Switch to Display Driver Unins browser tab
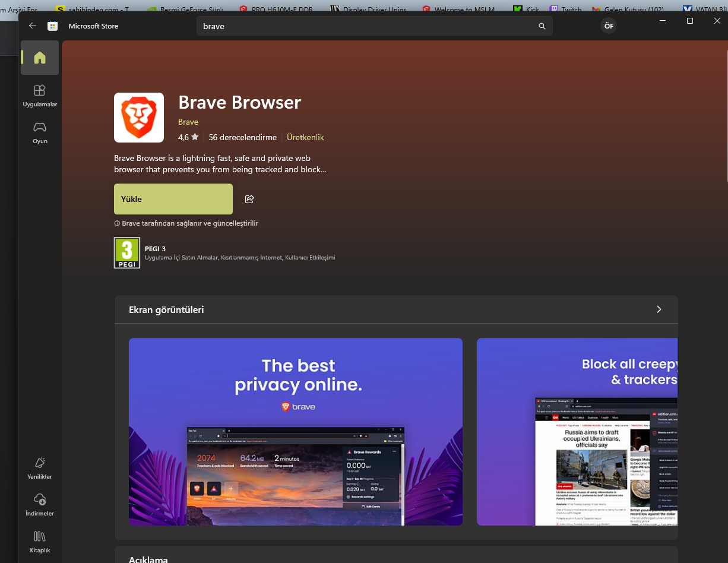The height and width of the screenshot is (563, 728). click(368, 10)
